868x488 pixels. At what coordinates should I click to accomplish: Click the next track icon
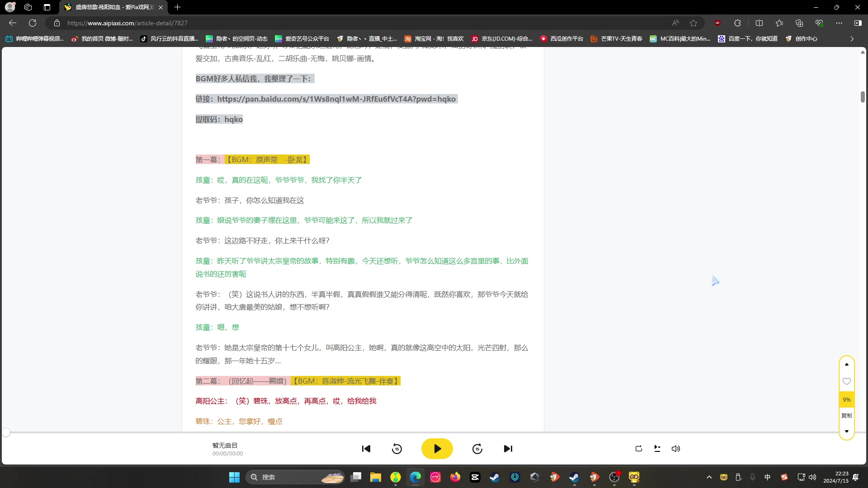click(x=508, y=448)
